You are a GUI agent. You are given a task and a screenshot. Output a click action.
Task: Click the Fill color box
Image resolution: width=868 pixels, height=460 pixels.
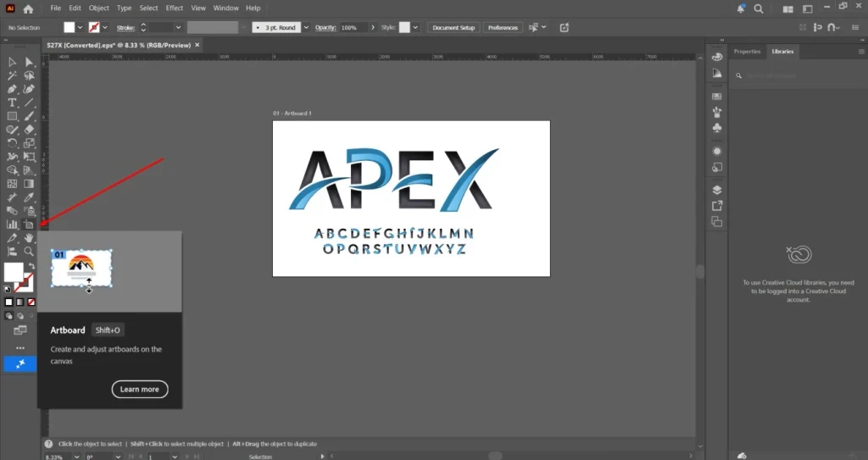14,272
